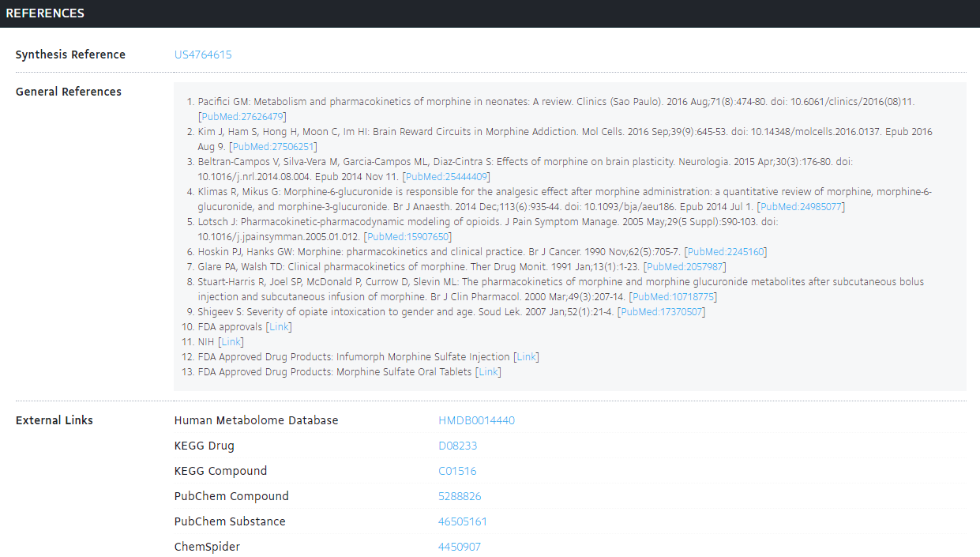The height and width of the screenshot is (557, 980).
Task: Open Infumorph Morphine Sulfate Injection Link
Action: click(527, 357)
